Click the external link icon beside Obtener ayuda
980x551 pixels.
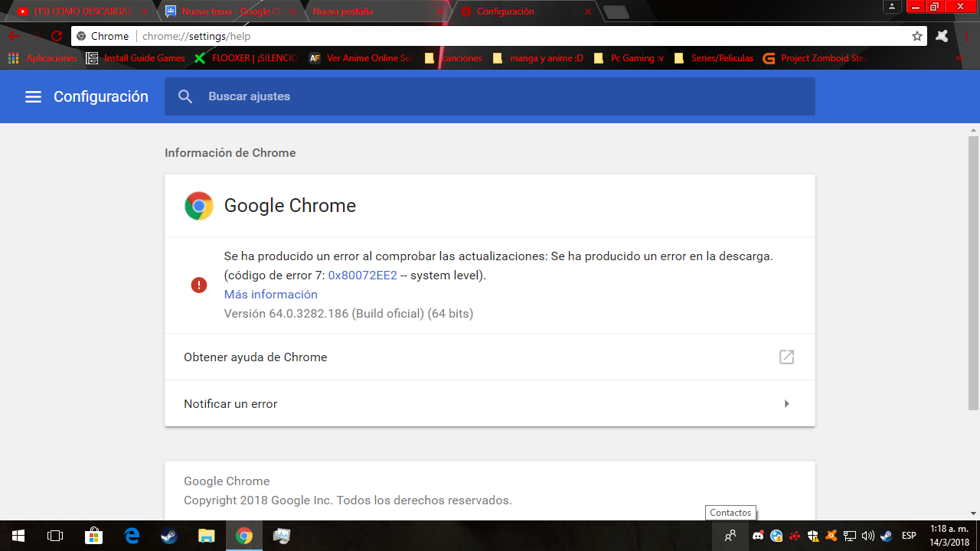pos(786,357)
